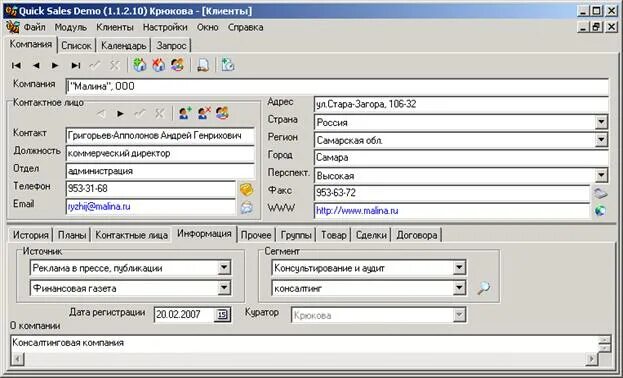Show next contact person arrow
This screenshot has height=378, width=623.
coord(120,114)
